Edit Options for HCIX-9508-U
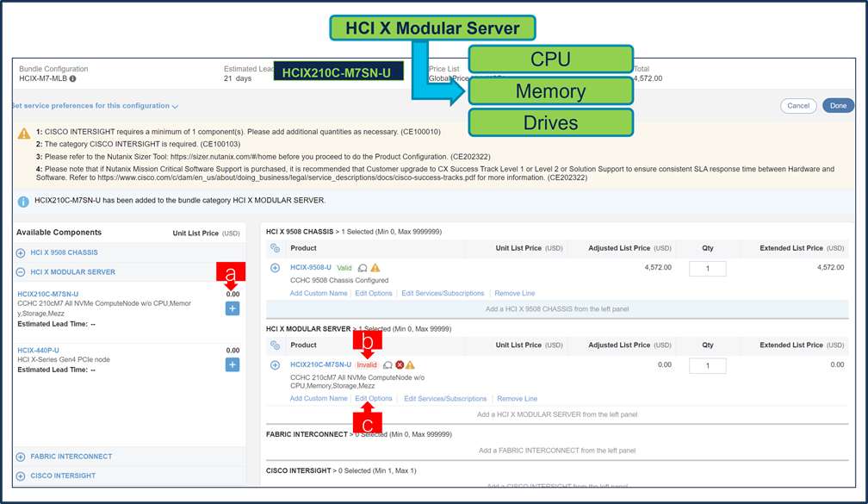The height and width of the screenshot is (504, 868). (x=374, y=293)
